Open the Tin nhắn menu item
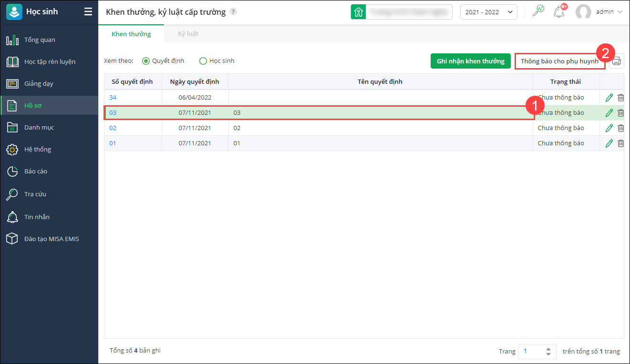This screenshot has width=630, height=364. [x=49, y=217]
